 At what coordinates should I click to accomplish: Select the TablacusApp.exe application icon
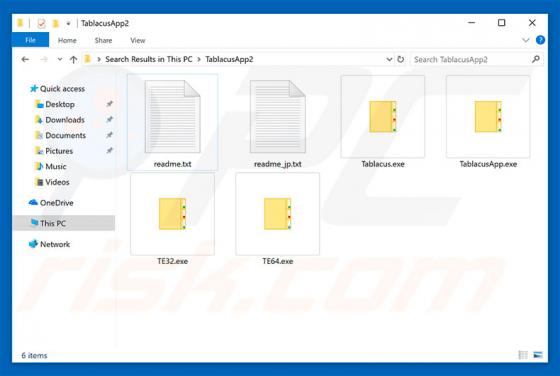488,116
